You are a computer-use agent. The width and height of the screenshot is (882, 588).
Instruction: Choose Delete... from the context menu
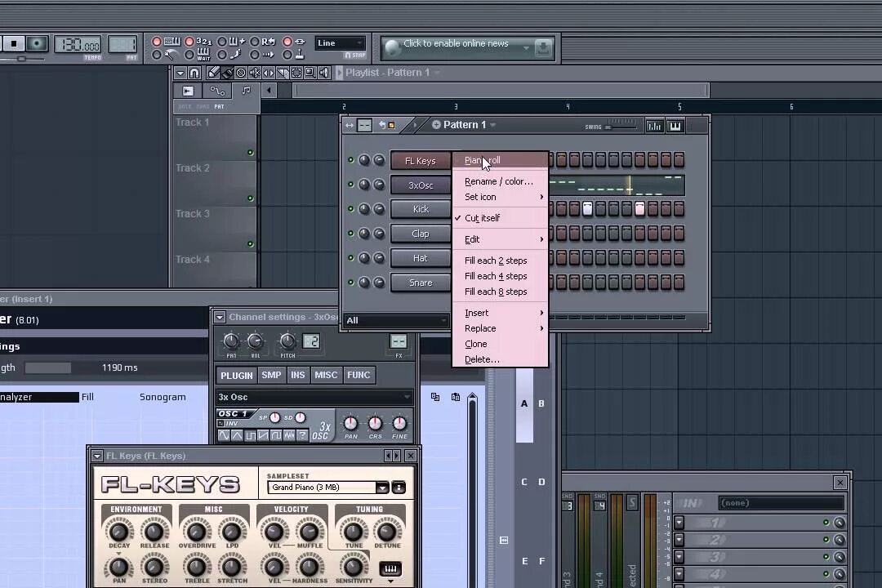(x=500, y=359)
